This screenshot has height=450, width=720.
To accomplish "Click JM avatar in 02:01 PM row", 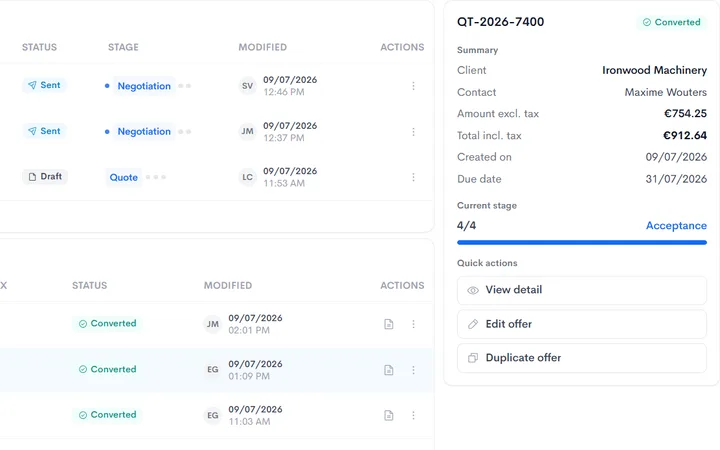I will coord(213,324).
